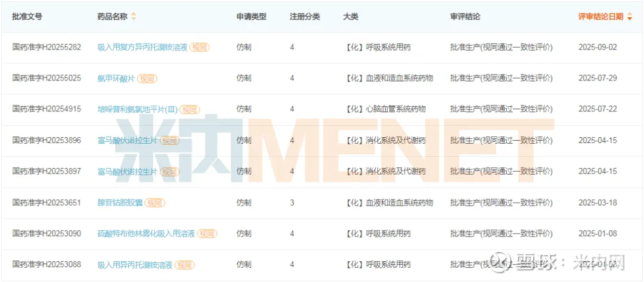Open the 吸入用复方异丙托溴铵溶液 drug link
644x282 pixels.
143,47
